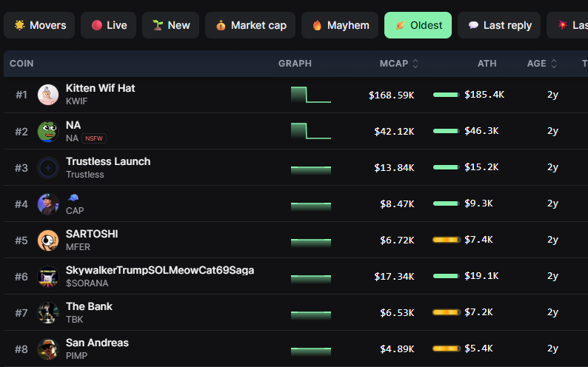
Task: Open SkywalkerTrumpSOLMeowCat69Saga coin link
Action: pyautogui.click(x=160, y=270)
